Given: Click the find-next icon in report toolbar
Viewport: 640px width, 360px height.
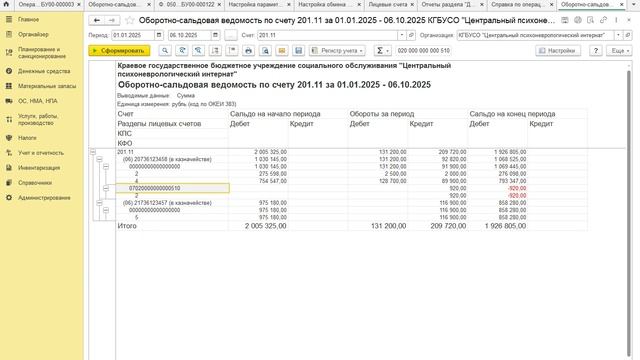Looking at the screenshot, I should [182, 50].
